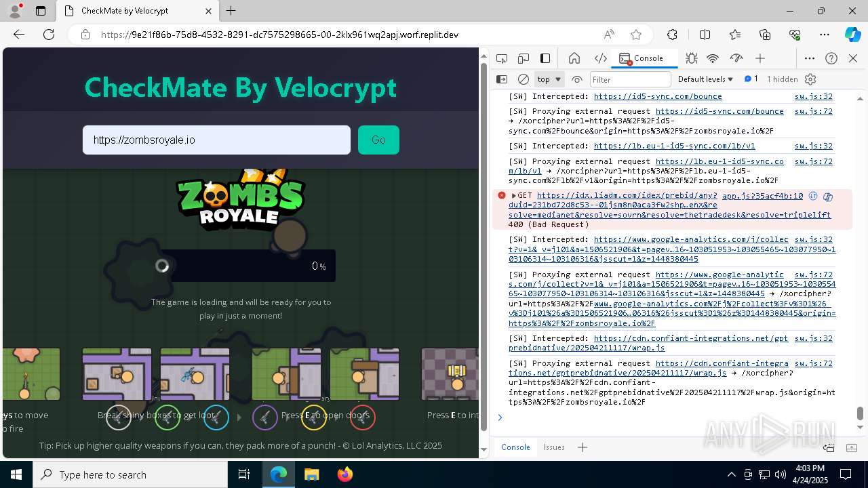Click the URL field with zombsroyale.io
This screenshot has height=488, width=868.
(216, 140)
